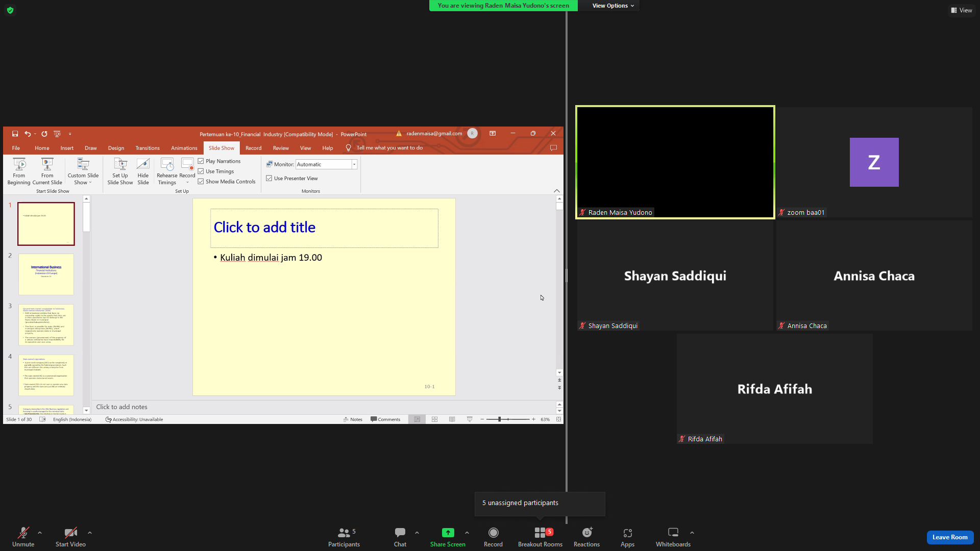Screen dimensions: 980x551
Task: Open Participants panel
Action: pos(344,537)
